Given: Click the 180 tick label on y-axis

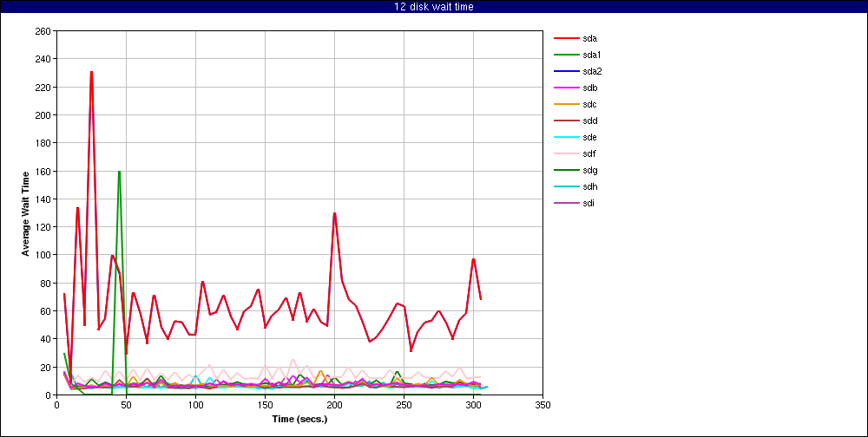Looking at the screenshot, I should (x=43, y=143).
